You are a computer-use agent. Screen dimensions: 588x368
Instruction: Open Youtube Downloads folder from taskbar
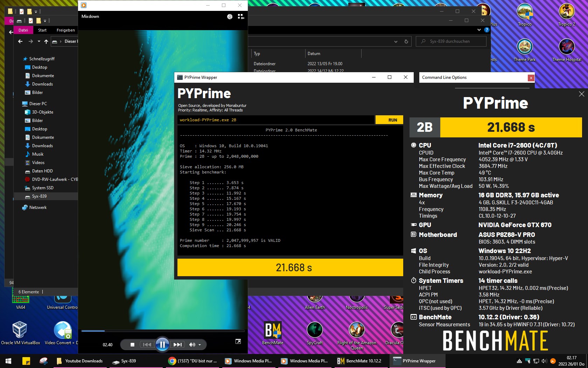pyautogui.click(x=80, y=361)
